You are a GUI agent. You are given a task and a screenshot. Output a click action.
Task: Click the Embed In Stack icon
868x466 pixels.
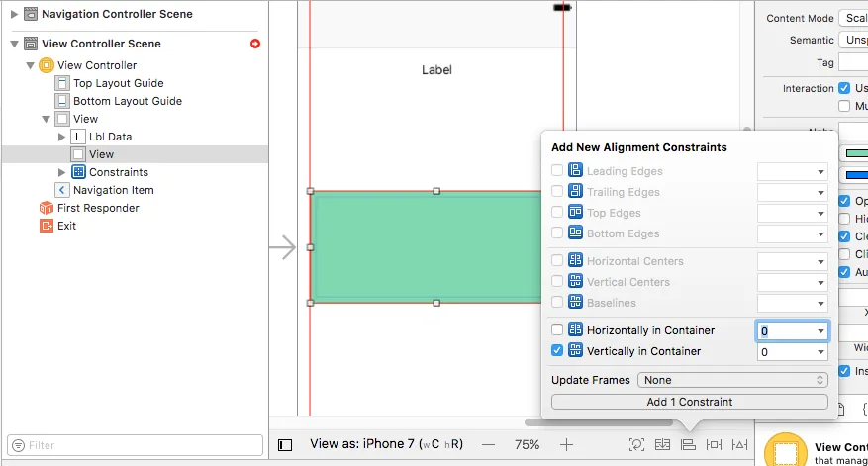(662, 444)
